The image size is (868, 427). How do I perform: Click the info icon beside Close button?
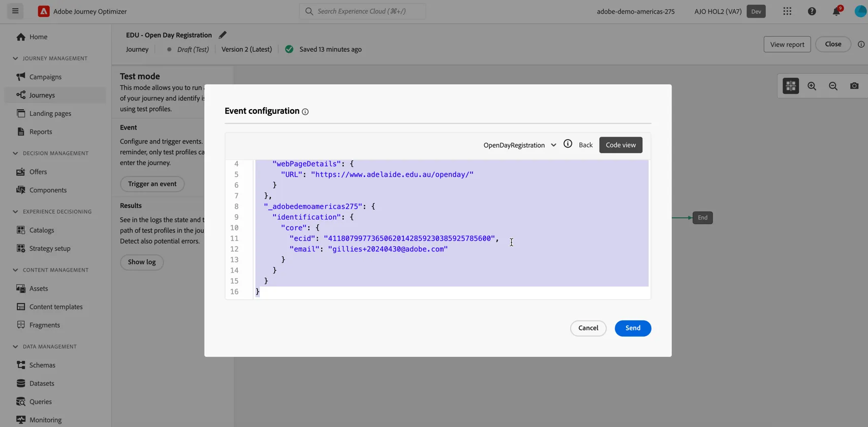pos(861,44)
